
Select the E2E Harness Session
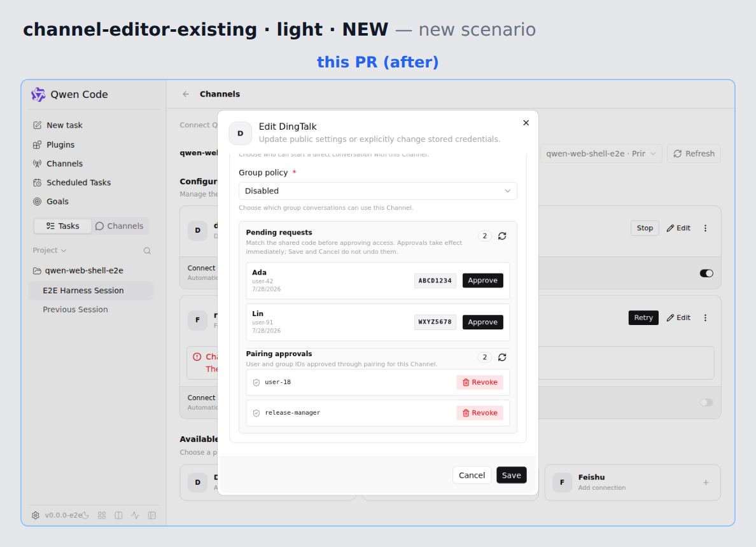(90, 291)
